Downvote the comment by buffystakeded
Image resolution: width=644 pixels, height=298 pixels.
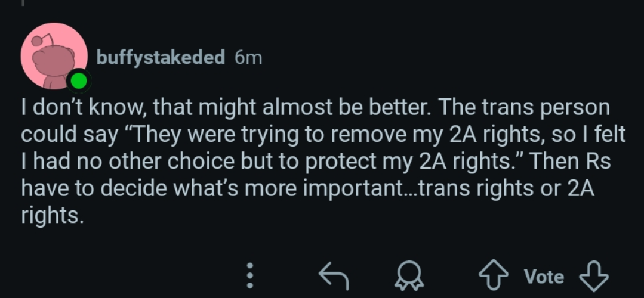click(x=594, y=276)
